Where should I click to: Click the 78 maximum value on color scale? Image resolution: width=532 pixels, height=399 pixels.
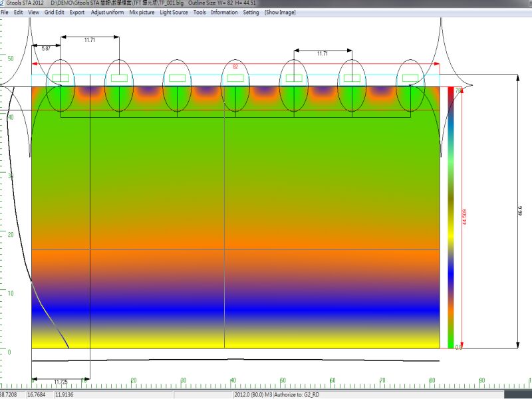[x=458, y=90]
